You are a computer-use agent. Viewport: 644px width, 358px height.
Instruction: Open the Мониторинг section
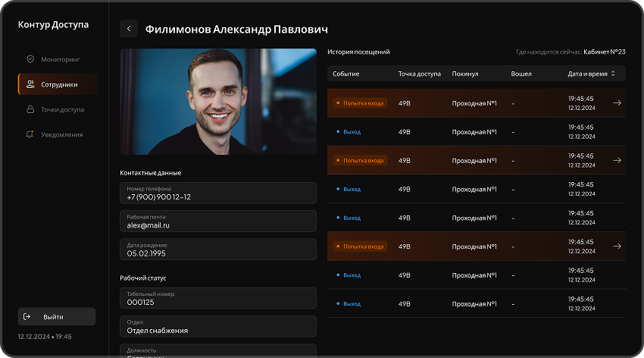click(x=60, y=59)
